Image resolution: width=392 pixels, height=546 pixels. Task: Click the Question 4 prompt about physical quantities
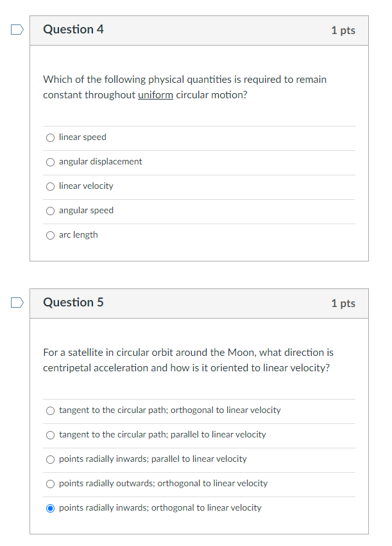point(185,87)
